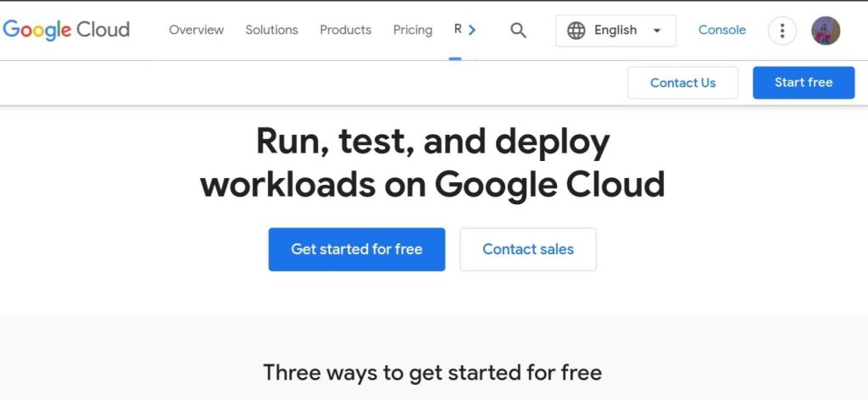Image resolution: width=868 pixels, height=400 pixels.
Task: Click the Start free button
Action: click(x=803, y=82)
